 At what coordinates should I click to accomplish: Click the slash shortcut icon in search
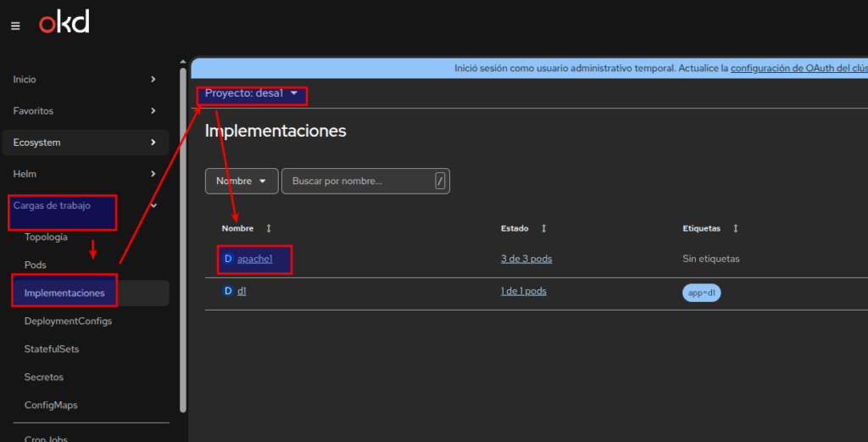click(440, 181)
